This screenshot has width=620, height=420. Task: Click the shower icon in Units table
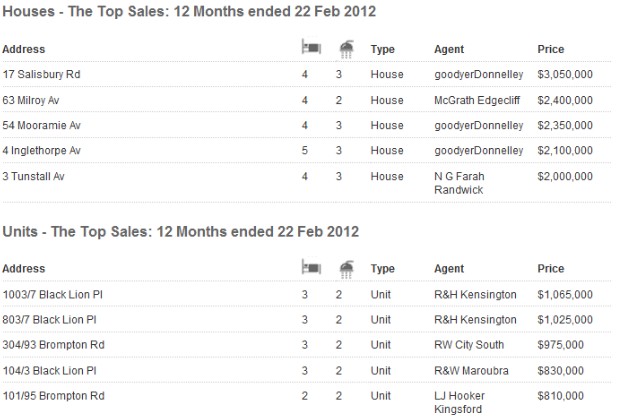pos(346,269)
